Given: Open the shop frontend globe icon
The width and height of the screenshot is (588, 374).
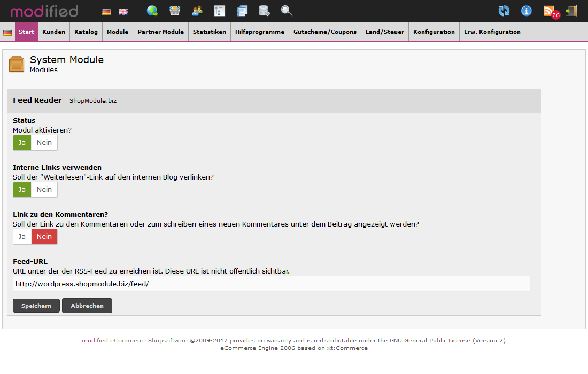Looking at the screenshot, I should click(x=152, y=11).
